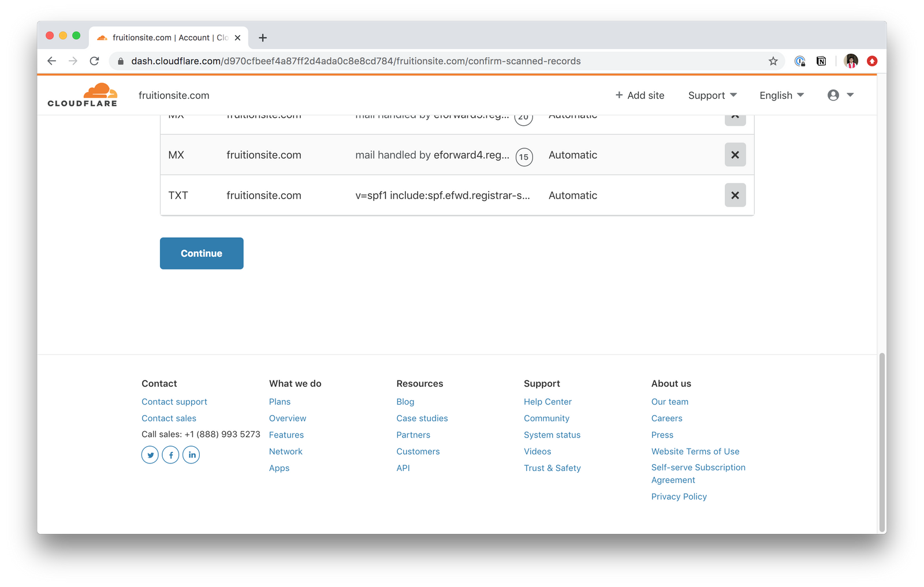Click the browser address bar URL
Image resolution: width=924 pixels, height=587 pixels.
(356, 61)
